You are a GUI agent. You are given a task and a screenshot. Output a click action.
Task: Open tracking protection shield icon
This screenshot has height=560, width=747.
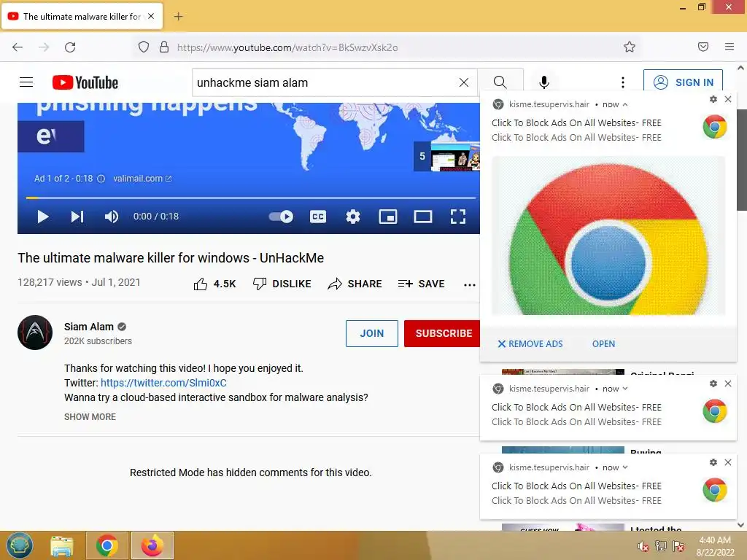[144, 47]
